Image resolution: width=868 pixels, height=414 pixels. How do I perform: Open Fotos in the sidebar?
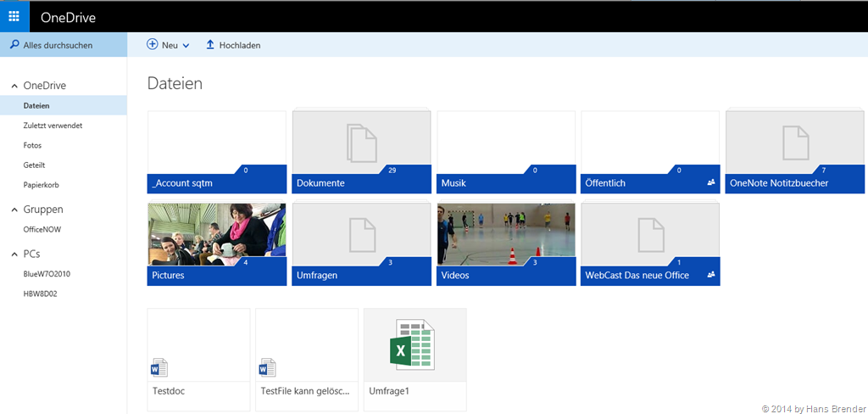[x=32, y=145]
